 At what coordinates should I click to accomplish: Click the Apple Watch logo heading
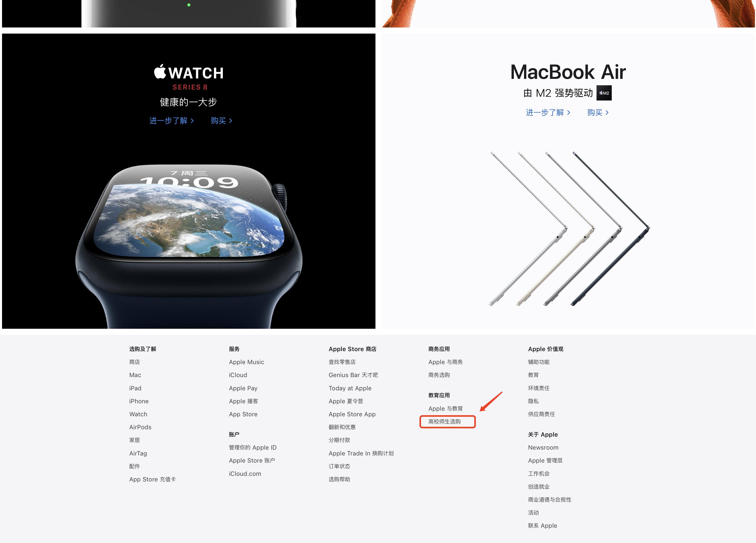point(189,72)
